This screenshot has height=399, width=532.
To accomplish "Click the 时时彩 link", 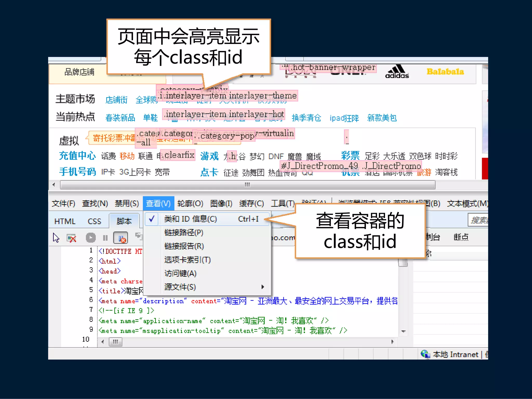I will (x=446, y=156).
